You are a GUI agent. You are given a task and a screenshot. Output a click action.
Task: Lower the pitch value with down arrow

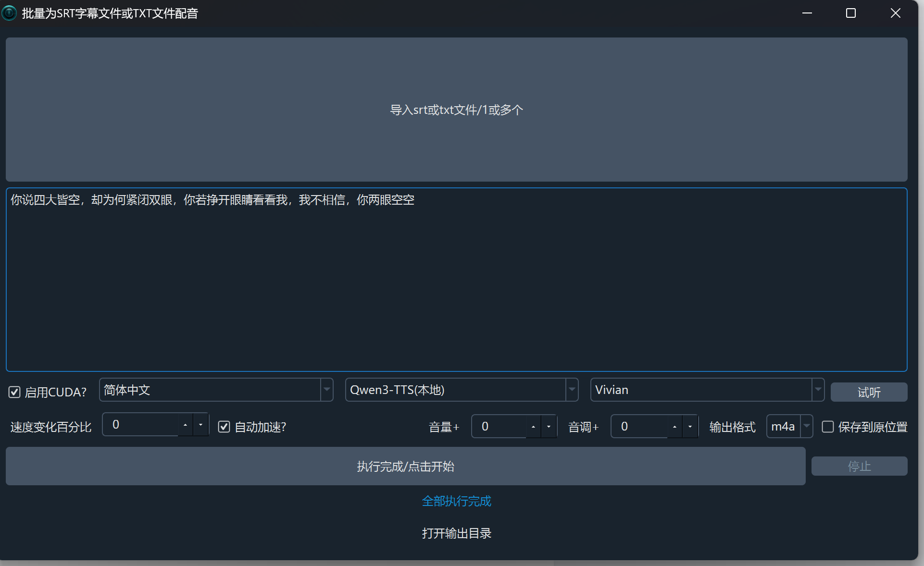click(x=690, y=427)
